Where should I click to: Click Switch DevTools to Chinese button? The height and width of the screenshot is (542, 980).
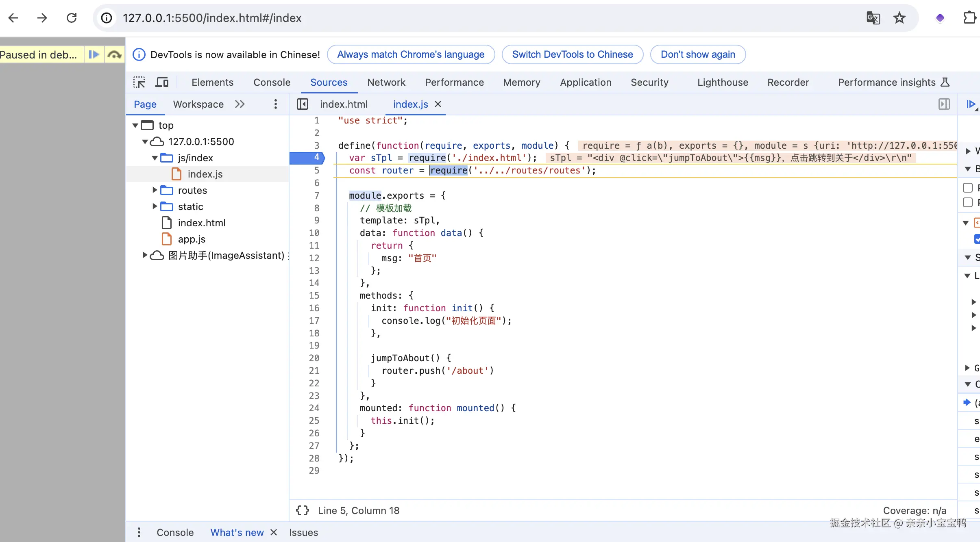pos(573,54)
